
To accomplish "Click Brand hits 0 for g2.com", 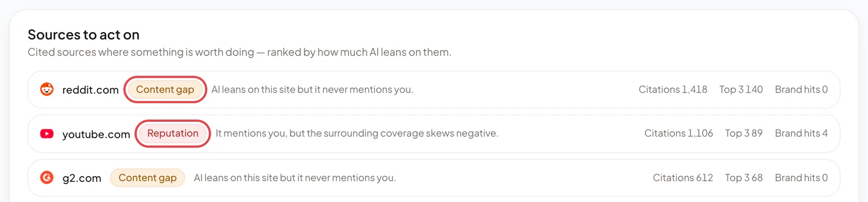I will coord(801,178).
